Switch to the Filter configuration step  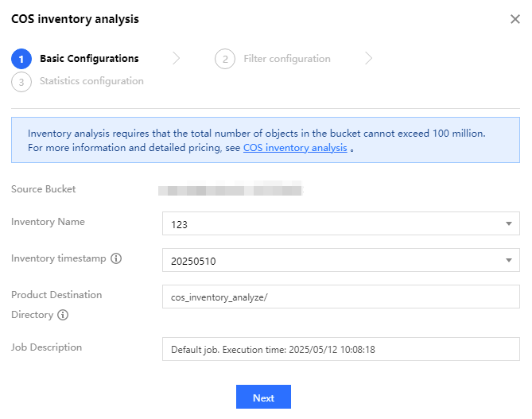coord(287,59)
